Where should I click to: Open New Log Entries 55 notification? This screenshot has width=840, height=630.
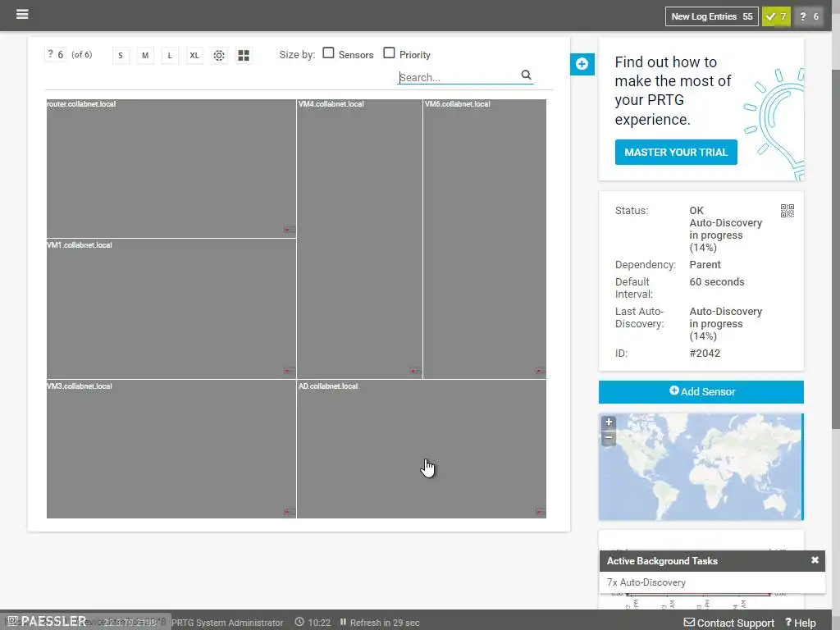coord(711,16)
